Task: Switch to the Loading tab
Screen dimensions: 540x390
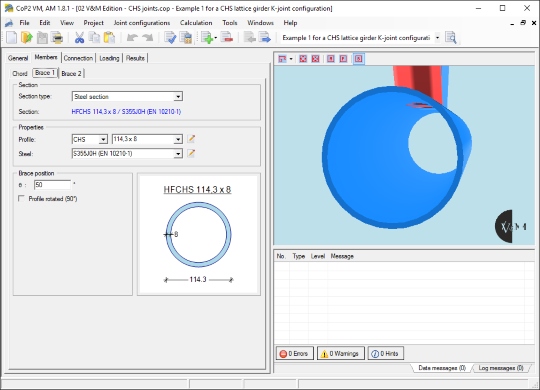Action: [109, 58]
